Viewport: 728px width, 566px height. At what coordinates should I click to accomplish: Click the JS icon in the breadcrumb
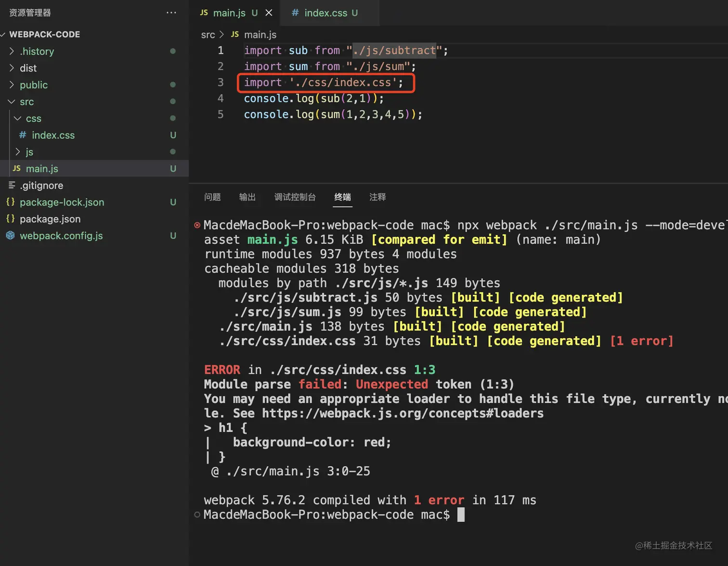pos(235,34)
